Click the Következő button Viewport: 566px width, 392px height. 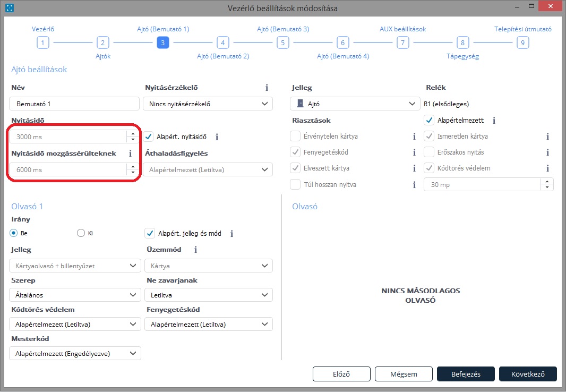(528, 374)
